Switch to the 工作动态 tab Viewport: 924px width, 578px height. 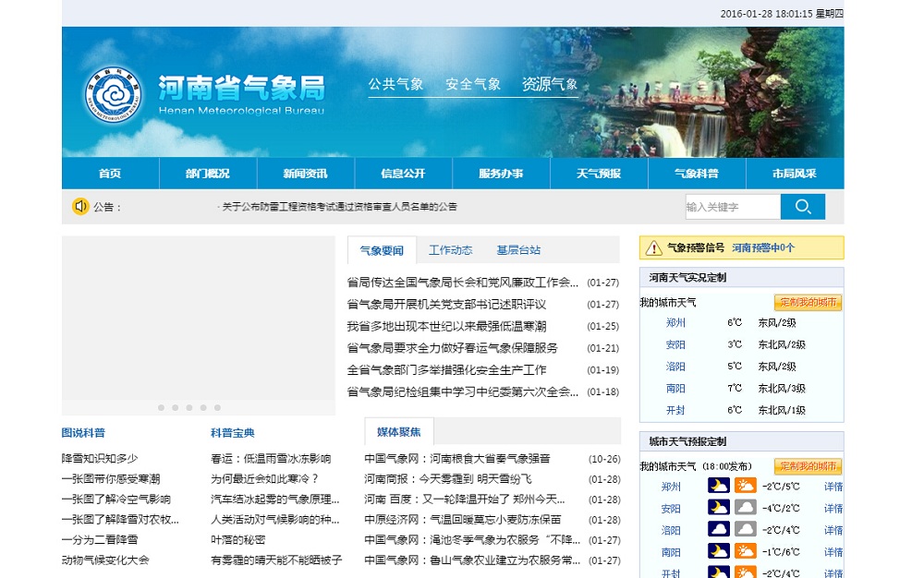(x=450, y=249)
